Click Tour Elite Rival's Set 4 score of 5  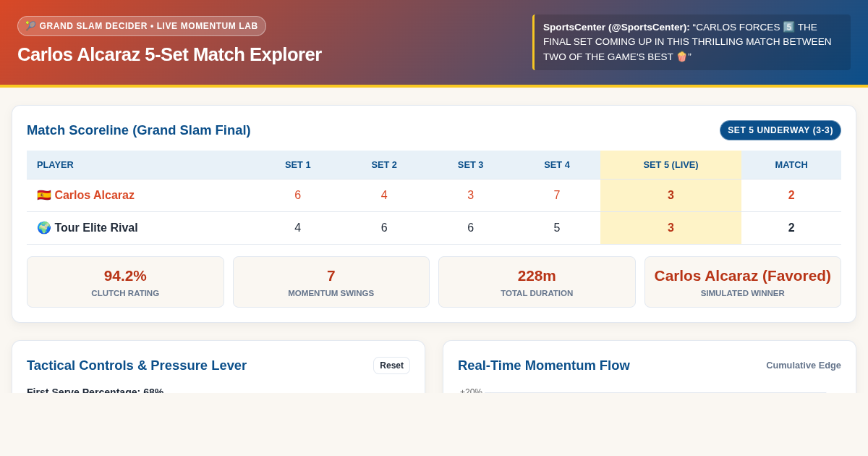point(557,228)
